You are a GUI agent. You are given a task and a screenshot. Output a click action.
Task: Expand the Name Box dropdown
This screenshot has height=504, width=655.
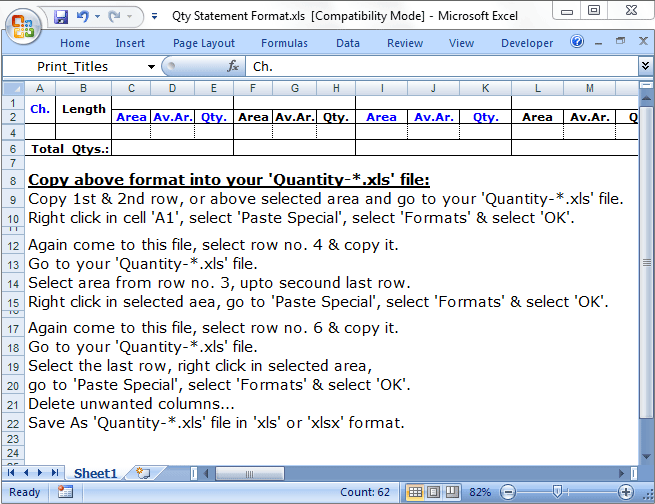point(151,67)
